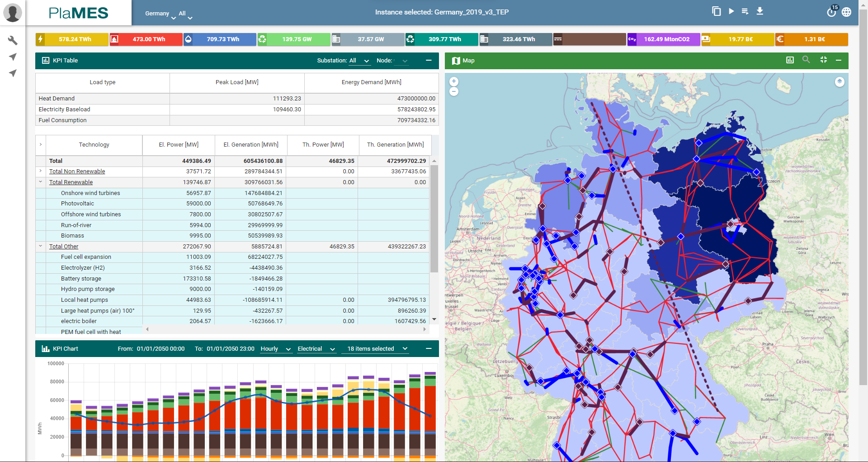
Task: Click the map zoom in button
Action: (454, 81)
